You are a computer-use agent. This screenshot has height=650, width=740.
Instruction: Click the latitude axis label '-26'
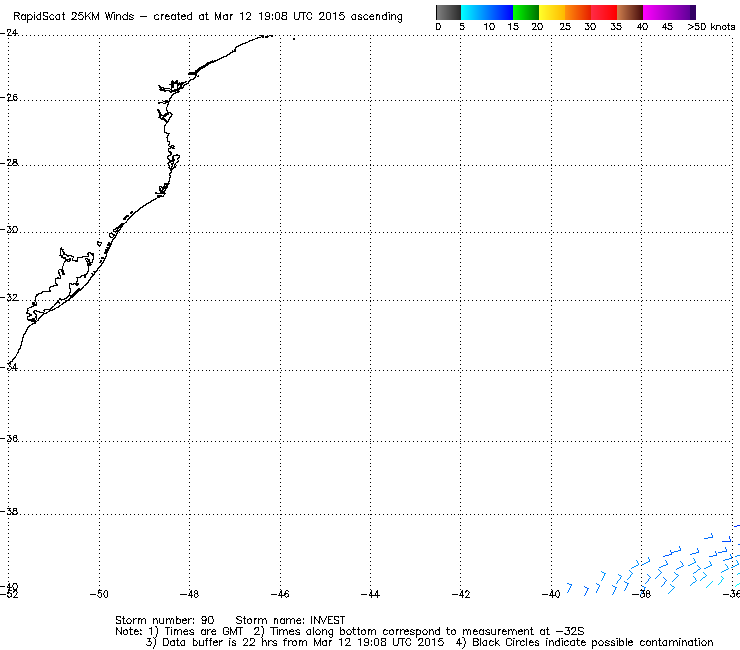click(9, 98)
